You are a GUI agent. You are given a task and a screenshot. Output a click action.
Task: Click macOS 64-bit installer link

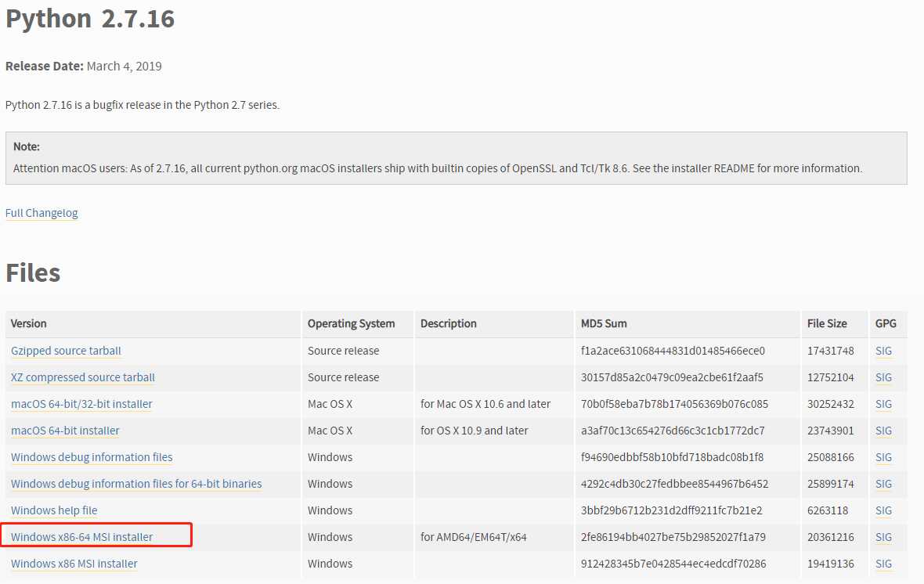pos(65,431)
